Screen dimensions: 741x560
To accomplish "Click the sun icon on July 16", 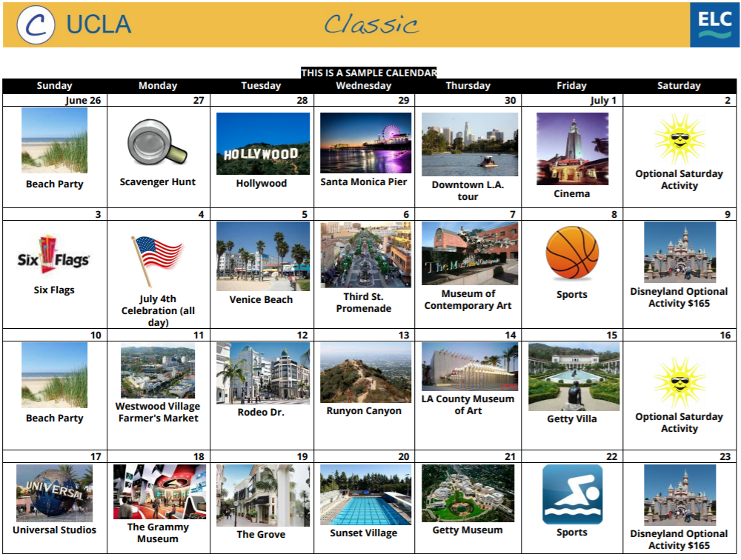I will click(x=679, y=382).
